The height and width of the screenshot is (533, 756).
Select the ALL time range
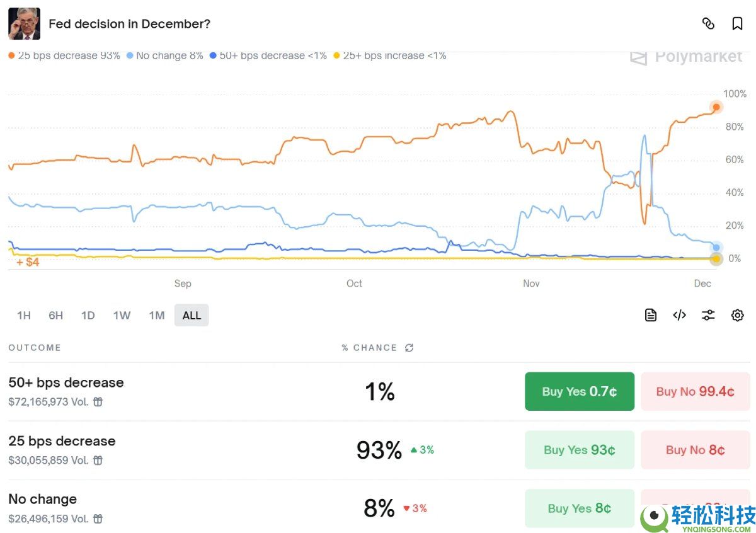click(x=192, y=315)
